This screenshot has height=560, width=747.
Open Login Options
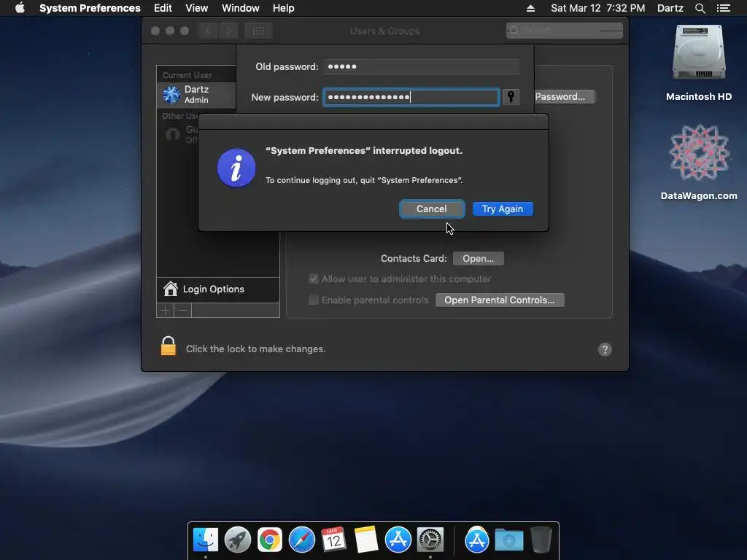point(217,289)
